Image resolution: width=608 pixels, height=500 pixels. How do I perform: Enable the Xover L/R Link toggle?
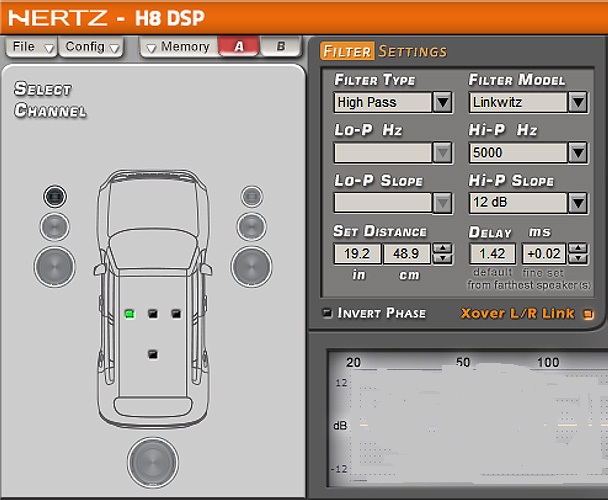[588, 314]
